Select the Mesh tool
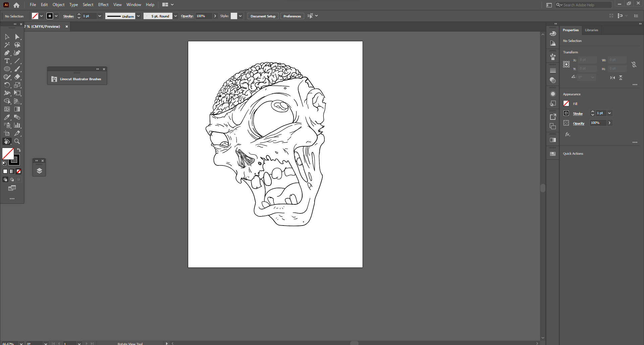 [7, 109]
